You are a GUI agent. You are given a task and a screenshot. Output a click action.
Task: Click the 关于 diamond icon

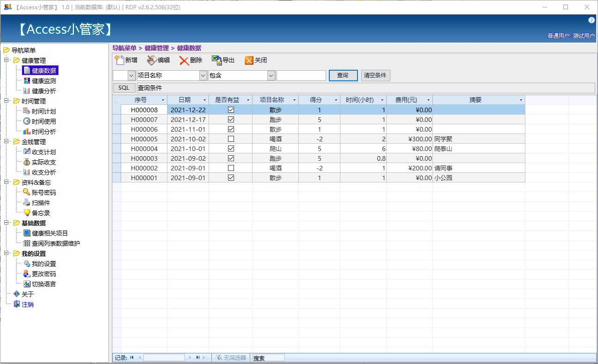(x=17, y=294)
